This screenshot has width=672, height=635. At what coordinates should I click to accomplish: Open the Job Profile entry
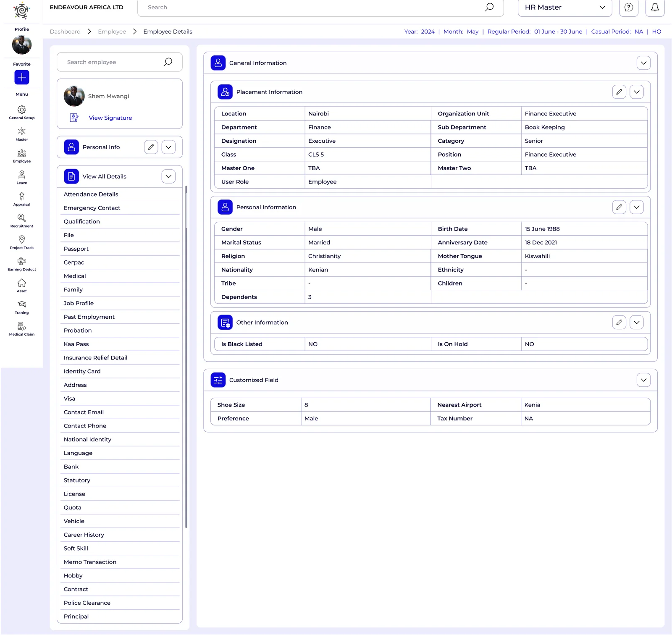point(120,303)
